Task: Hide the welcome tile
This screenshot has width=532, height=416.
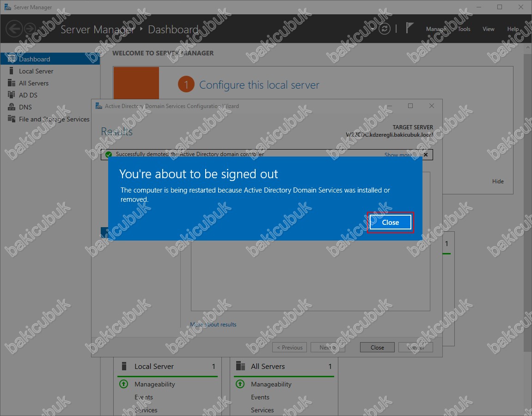Action: click(498, 181)
